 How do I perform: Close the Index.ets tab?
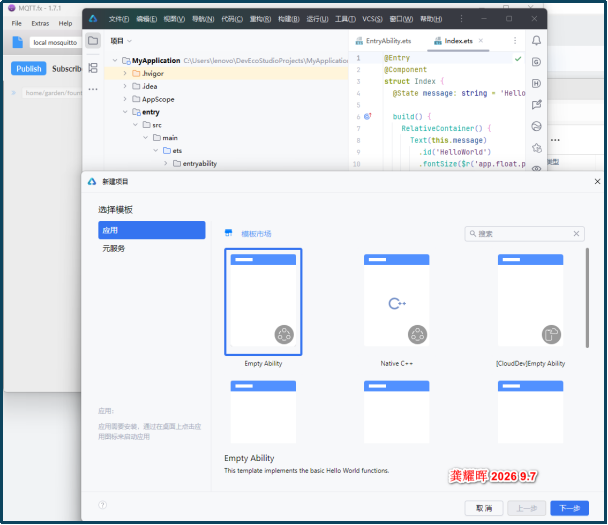tap(481, 40)
